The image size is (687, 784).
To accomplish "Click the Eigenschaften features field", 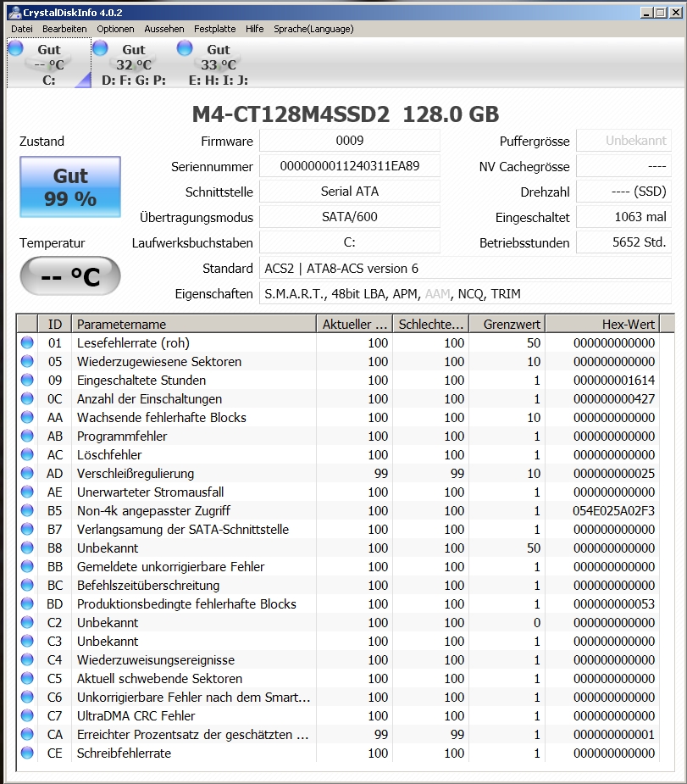I will point(465,293).
